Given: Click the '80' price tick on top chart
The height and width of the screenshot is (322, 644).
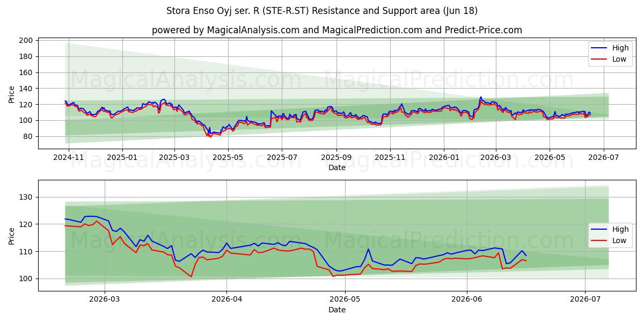Looking at the screenshot, I should point(29,137).
